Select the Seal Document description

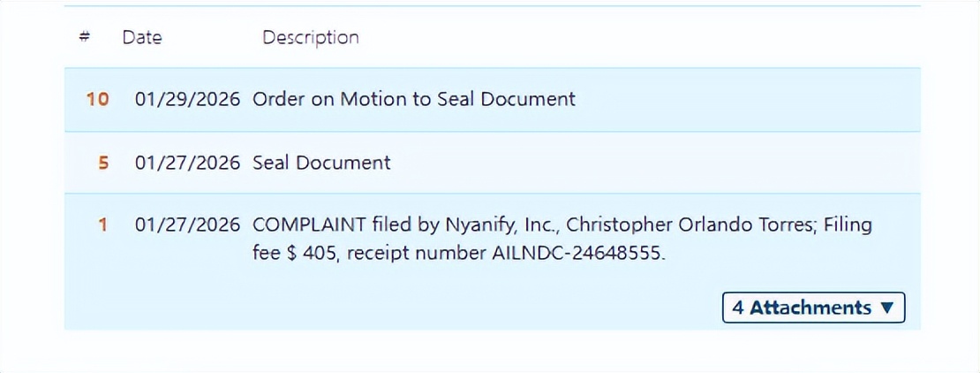tap(321, 163)
